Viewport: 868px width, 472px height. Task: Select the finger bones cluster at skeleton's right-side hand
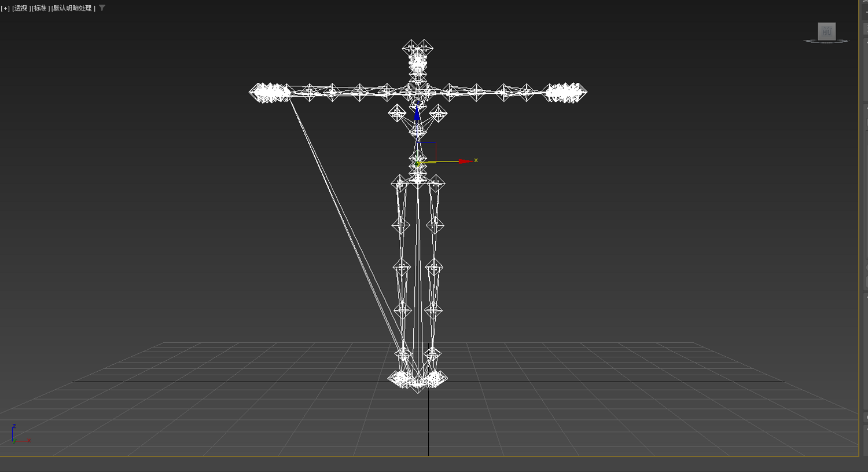567,93
